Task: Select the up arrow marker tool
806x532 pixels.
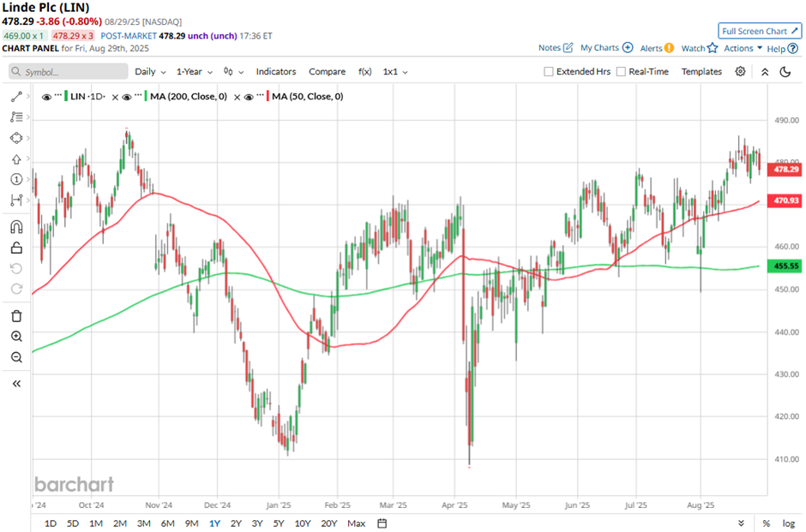Action: [16, 159]
